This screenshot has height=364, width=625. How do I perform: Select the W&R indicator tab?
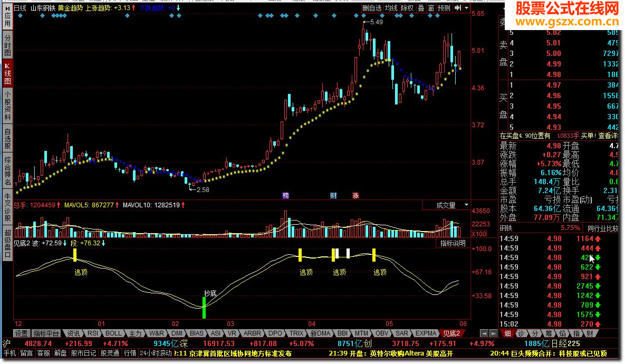point(156,333)
